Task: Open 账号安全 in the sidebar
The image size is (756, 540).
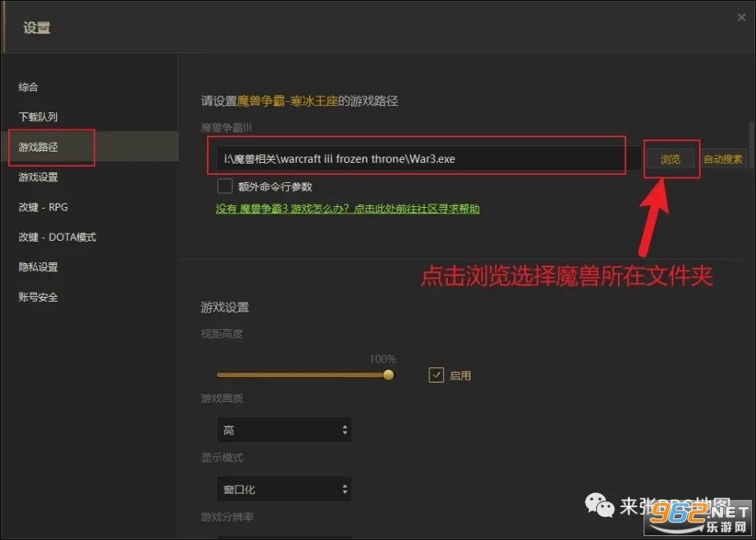Action: coord(38,297)
